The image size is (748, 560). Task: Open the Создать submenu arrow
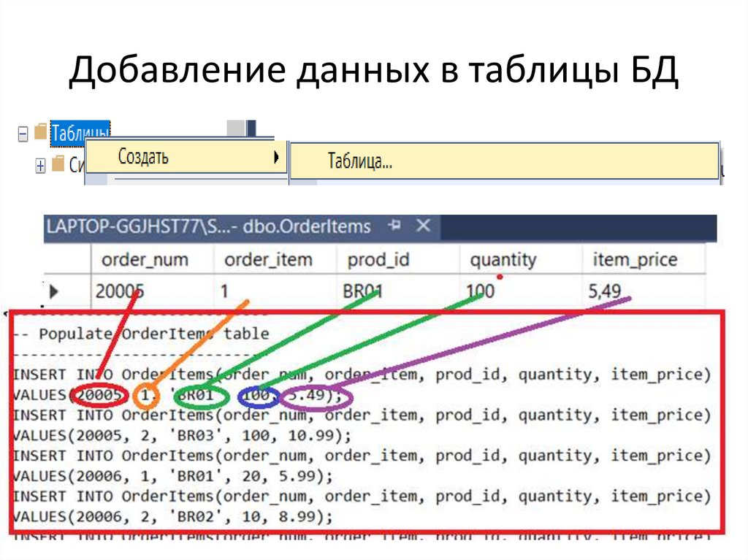tap(276, 156)
